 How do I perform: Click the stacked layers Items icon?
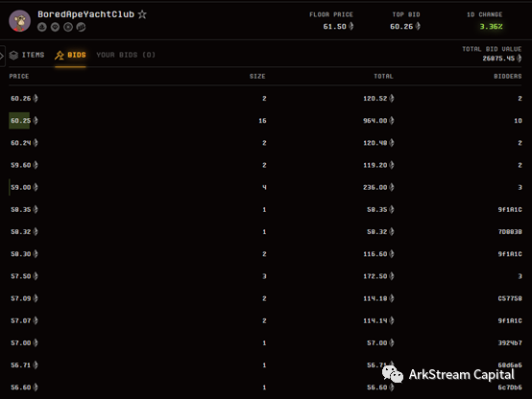[13, 55]
